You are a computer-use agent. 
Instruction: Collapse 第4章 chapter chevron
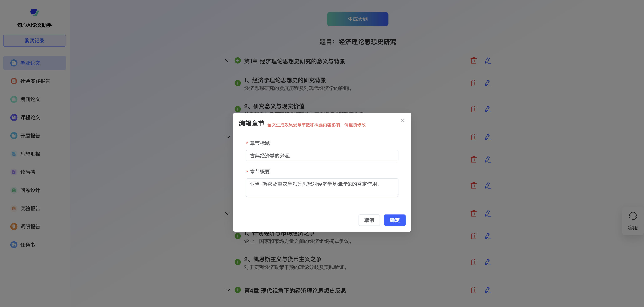(x=228, y=290)
